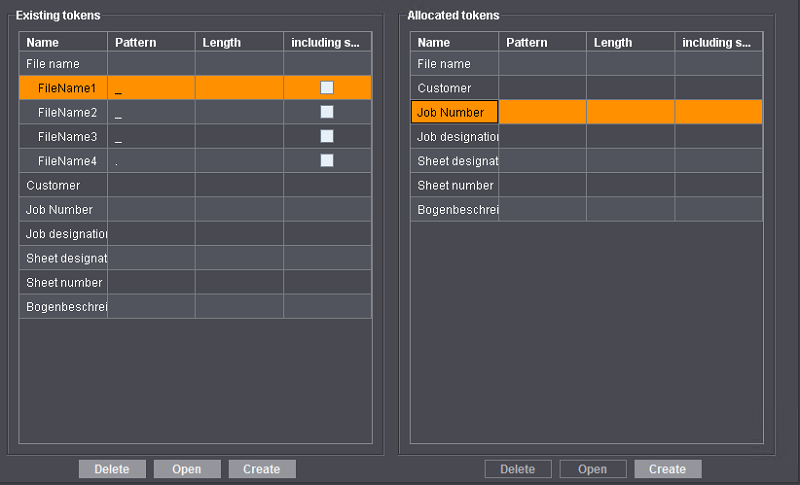Viewport: 800px width, 485px height.
Task: Select Bogenbeschrei row in Allocated tokens
Action: (587, 210)
